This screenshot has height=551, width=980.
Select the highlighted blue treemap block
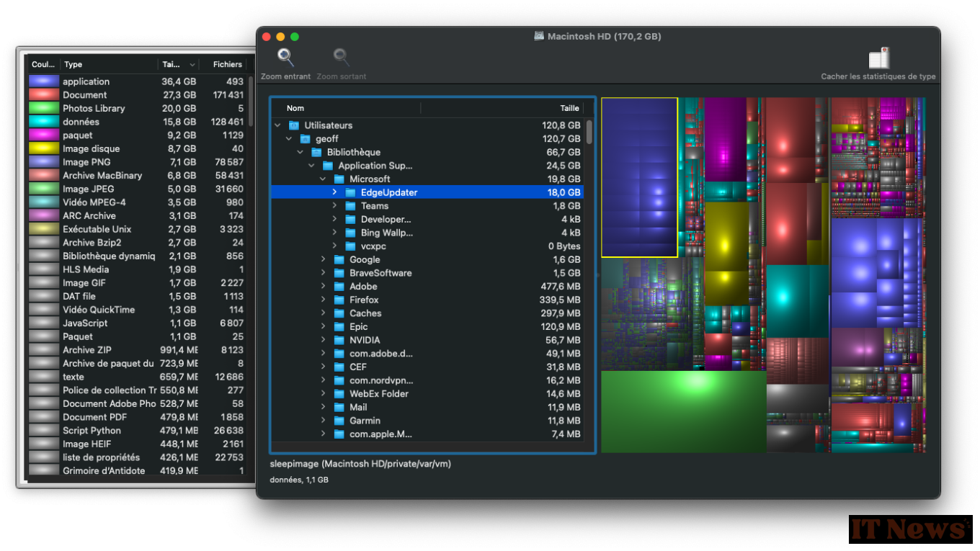coord(639,177)
